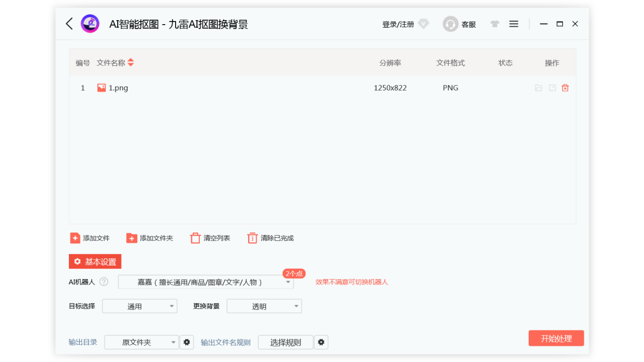Click the 基本设置 tab
This screenshot has height=362, width=644.
coord(95,261)
